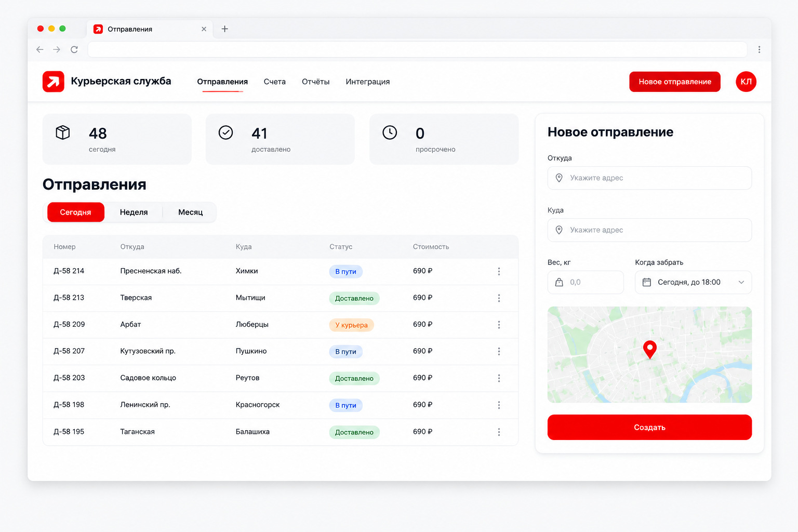Image resolution: width=798 pixels, height=532 pixels.
Task: Open row menu for shipment Д-58 209
Action: point(499,325)
